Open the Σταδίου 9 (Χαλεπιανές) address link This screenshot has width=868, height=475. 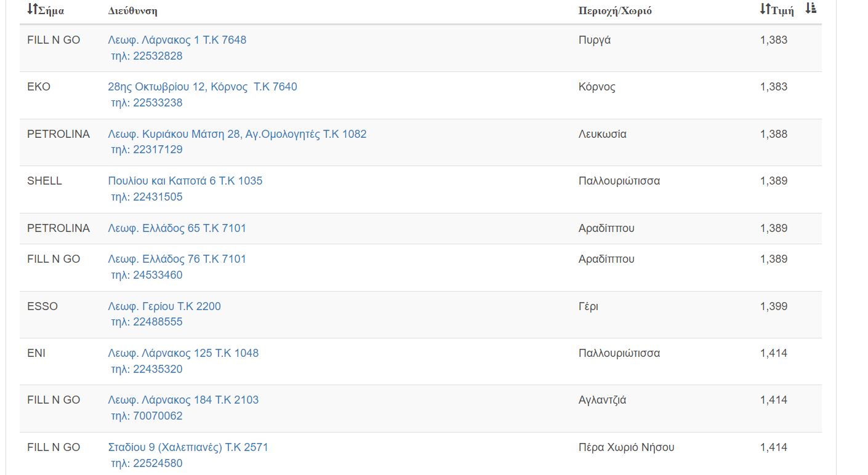188,447
